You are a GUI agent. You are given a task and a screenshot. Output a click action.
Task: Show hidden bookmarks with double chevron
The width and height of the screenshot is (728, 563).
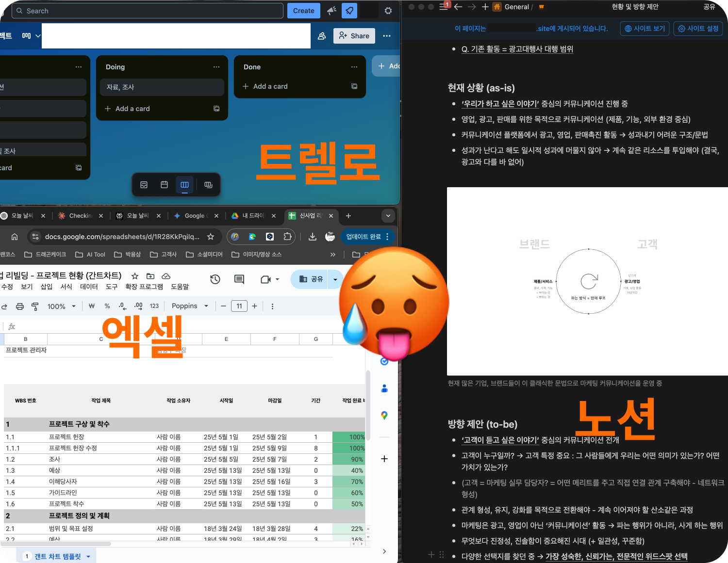tap(333, 255)
